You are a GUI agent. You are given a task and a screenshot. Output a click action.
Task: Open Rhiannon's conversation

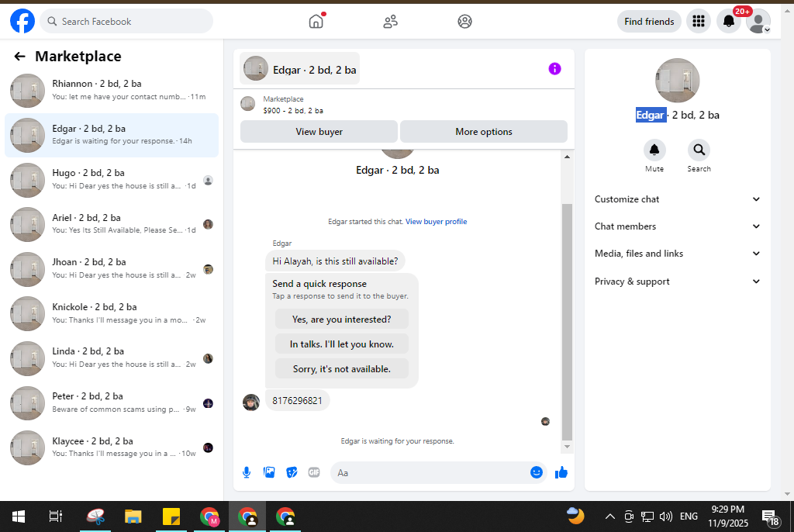(112, 90)
